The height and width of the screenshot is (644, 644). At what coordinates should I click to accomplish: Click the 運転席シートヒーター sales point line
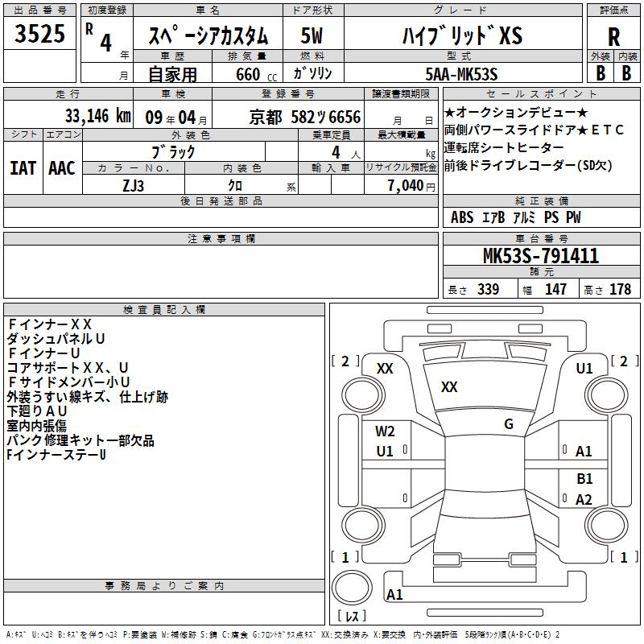[504, 148]
